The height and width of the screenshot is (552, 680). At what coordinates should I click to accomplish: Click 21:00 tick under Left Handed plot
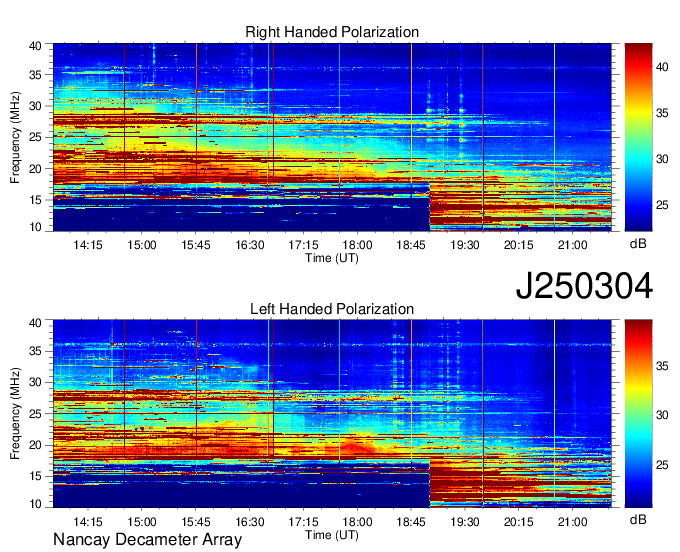572,522
